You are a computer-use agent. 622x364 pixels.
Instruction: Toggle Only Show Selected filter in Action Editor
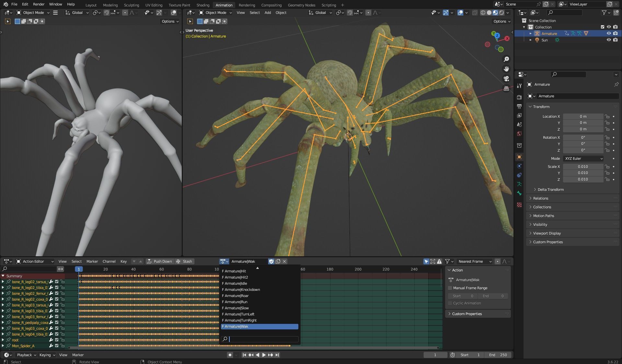pyautogui.click(x=426, y=261)
